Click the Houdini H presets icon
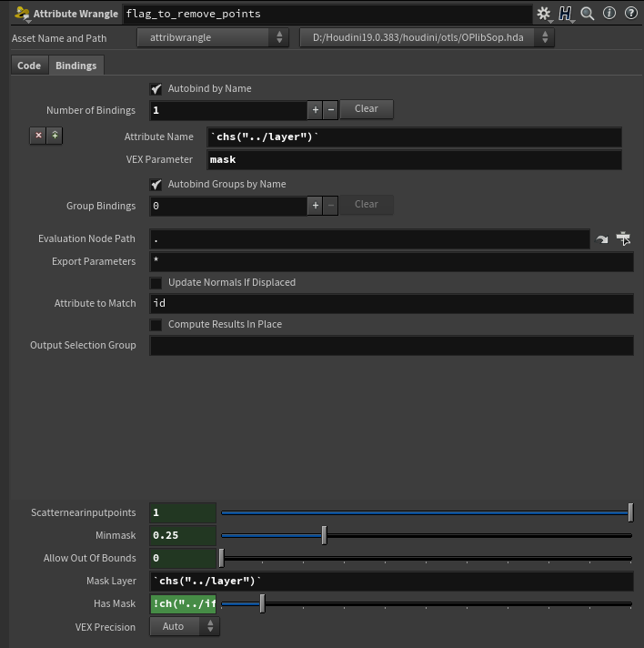The image size is (644, 648). point(566,14)
